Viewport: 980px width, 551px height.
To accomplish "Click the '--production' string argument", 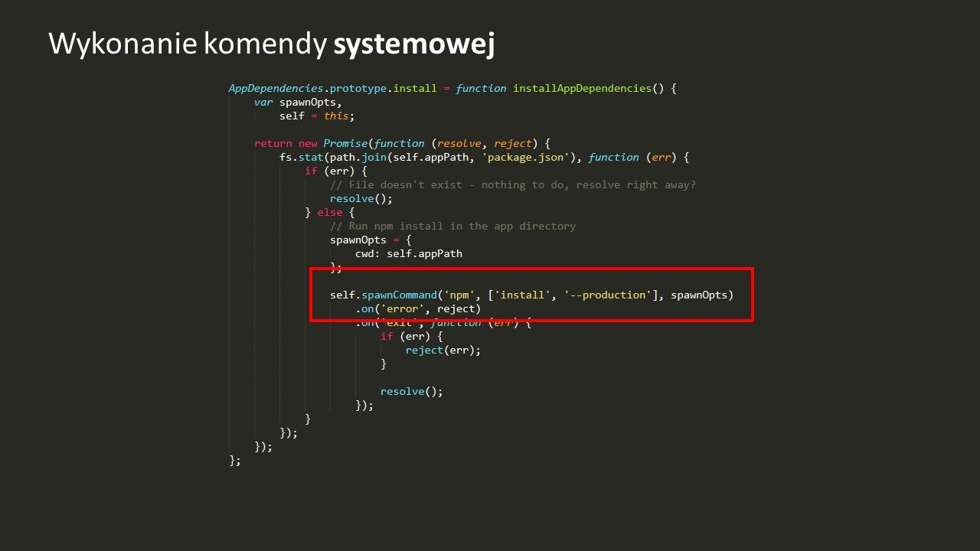I will coord(608,295).
